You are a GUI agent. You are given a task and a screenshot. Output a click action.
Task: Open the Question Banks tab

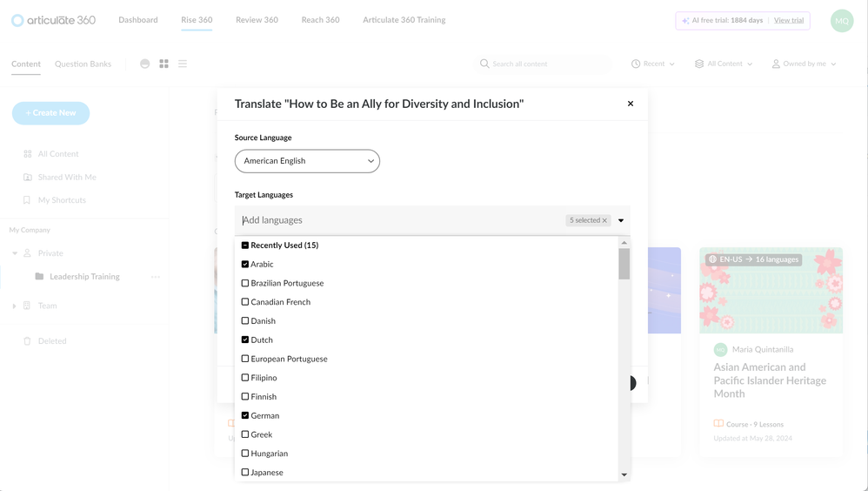tap(83, 64)
